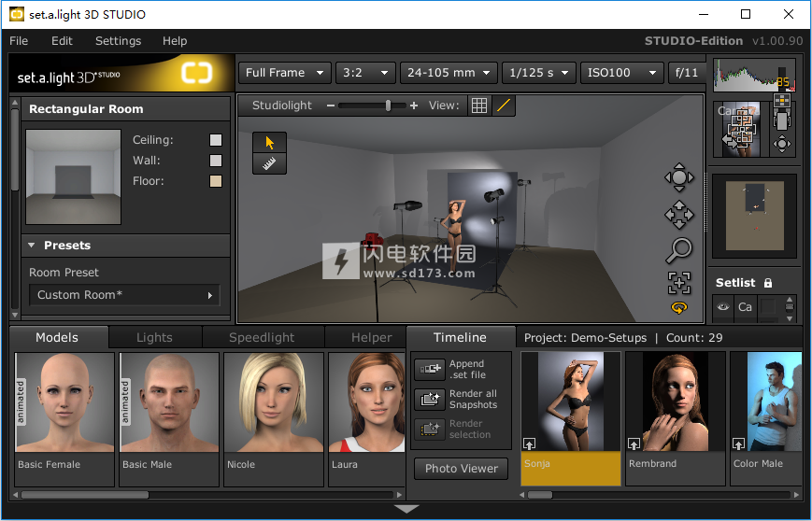Click the minus icon beside Studiolight slider
The width and height of the screenshot is (812, 521).
pyautogui.click(x=331, y=106)
